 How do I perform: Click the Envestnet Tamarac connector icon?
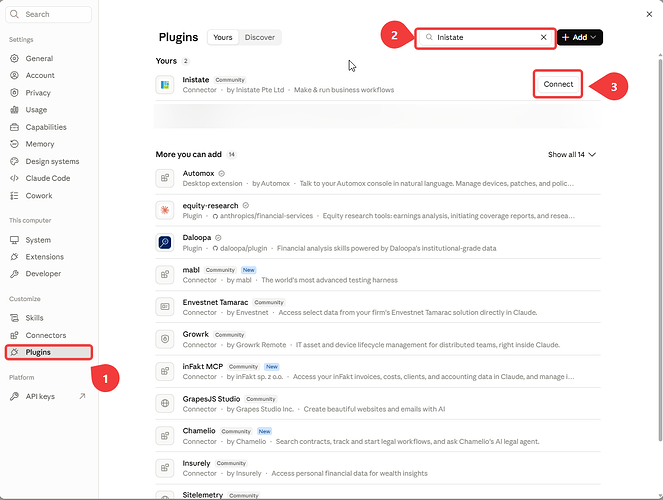[165, 306]
